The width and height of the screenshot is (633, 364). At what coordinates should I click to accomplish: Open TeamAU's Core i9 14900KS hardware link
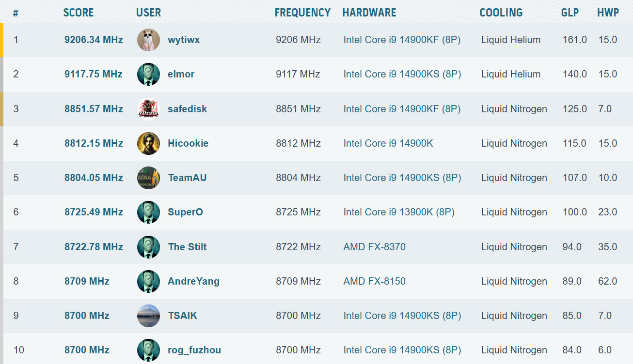(x=402, y=178)
